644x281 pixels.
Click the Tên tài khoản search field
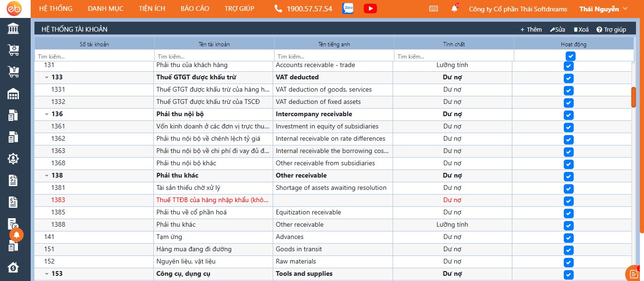click(x=214, y=56)
